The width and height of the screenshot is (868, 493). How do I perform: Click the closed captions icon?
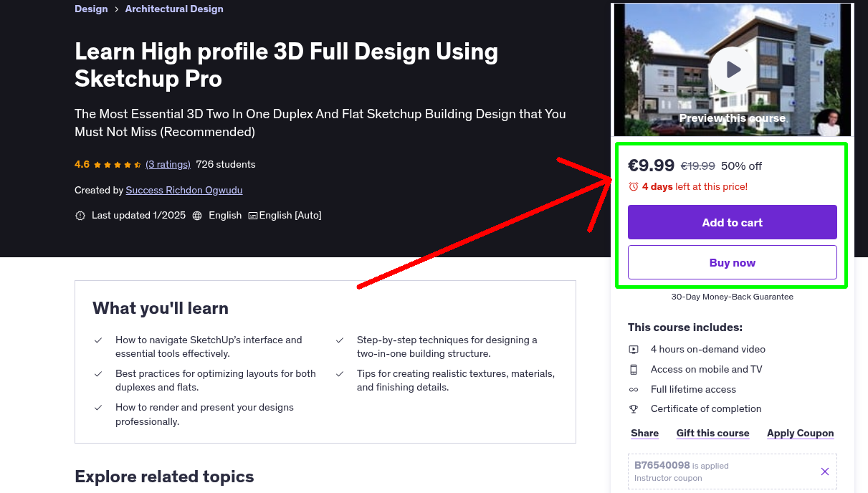pyautogui.click(x=252, y=215)
